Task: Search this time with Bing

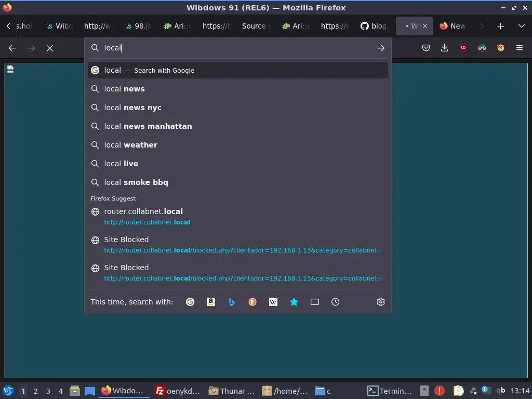Action: 232,302
